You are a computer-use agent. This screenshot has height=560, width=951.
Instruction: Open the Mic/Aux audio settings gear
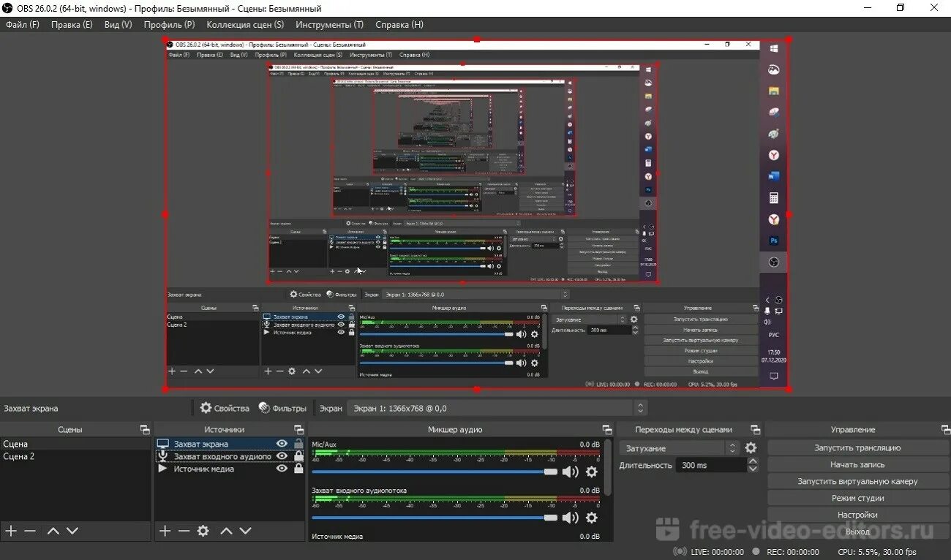point(592,472)
